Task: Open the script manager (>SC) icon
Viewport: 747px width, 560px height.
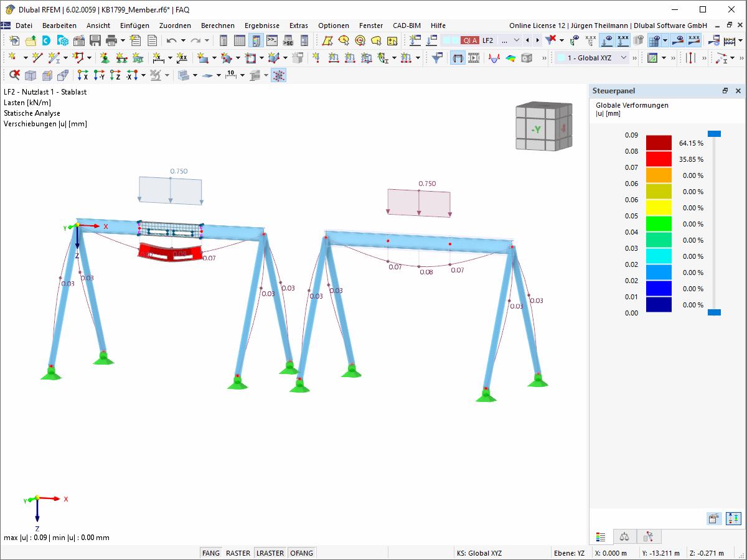Action: [288, 40]
